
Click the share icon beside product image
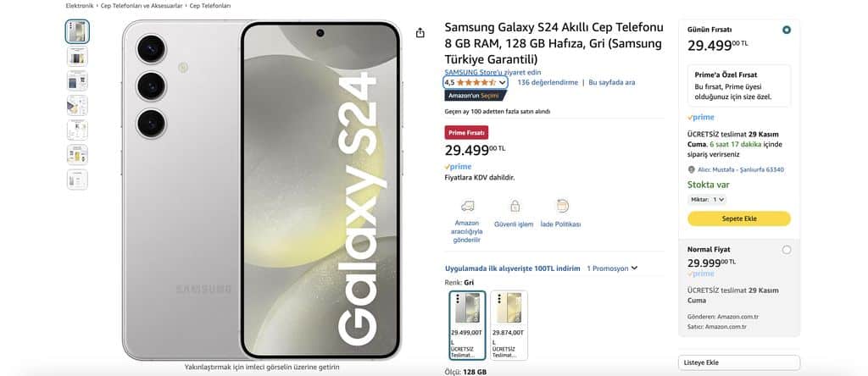point(420,33)
